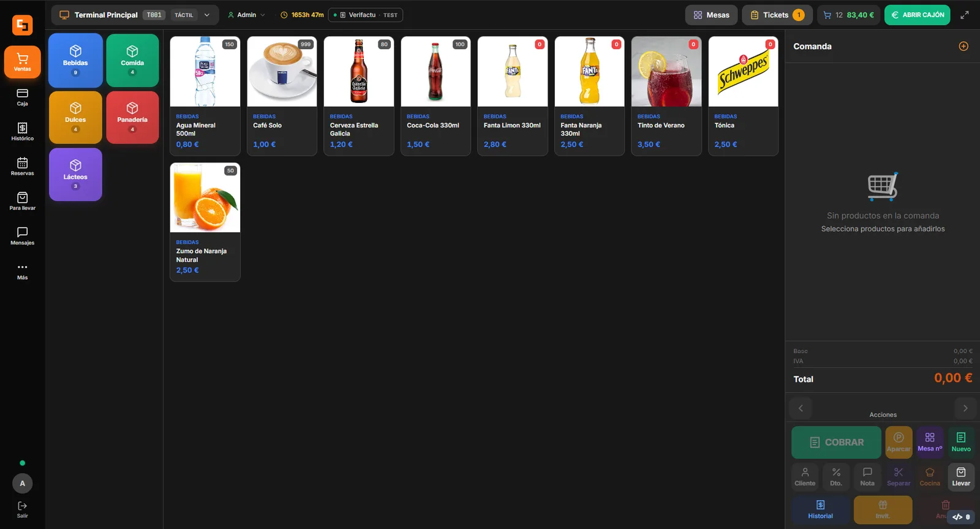Click the COBRAR button
Viewport: 980px width, 529px height.
pyautogui.click(x=836, y=443)
